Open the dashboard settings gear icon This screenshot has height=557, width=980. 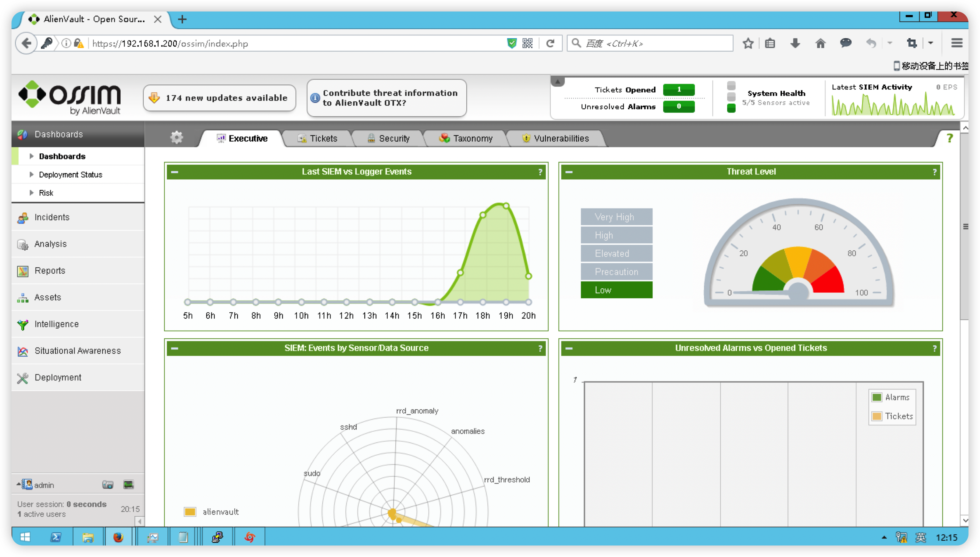[177, 137]
